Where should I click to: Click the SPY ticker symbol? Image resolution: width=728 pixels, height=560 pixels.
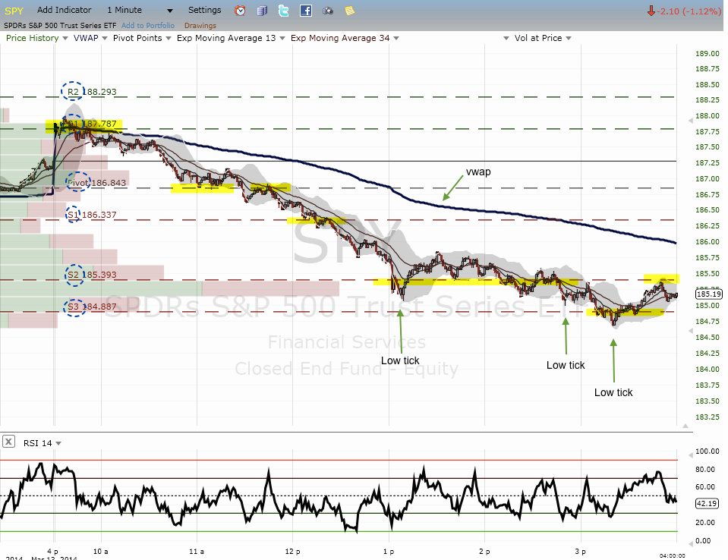click(14, 11)
